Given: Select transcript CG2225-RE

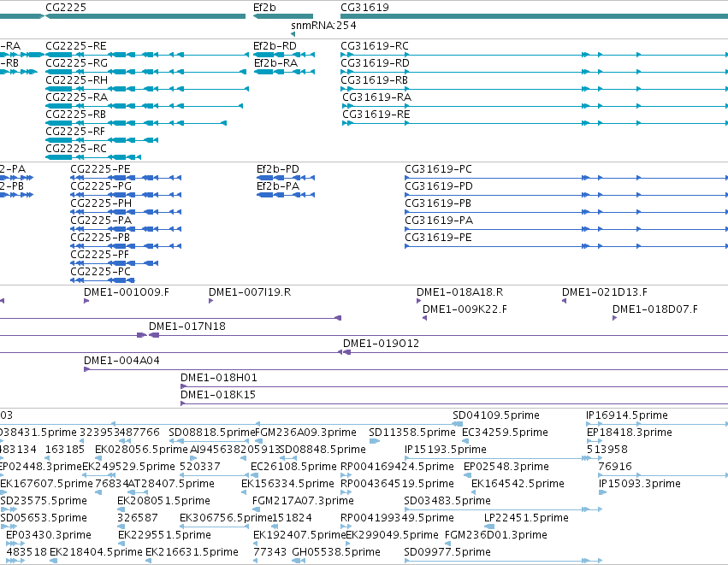Looking at the screenshot, I should [76, 46].
